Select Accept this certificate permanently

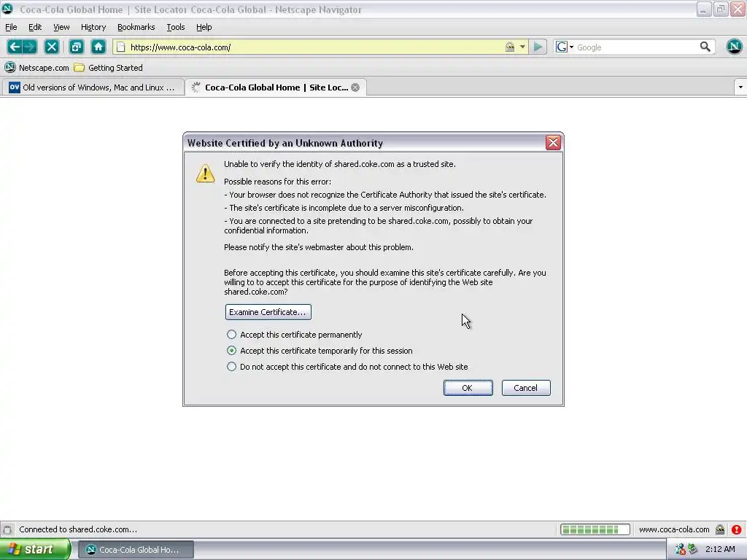tap(294, 335)
